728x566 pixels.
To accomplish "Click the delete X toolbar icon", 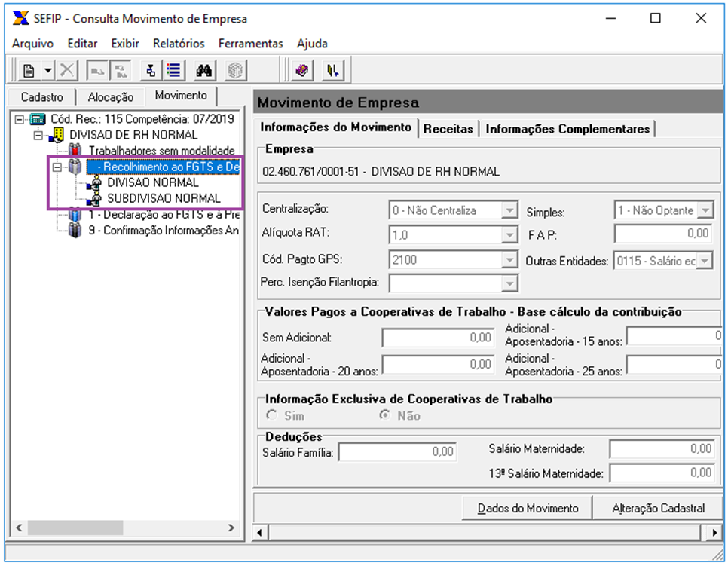I will 67,71.
